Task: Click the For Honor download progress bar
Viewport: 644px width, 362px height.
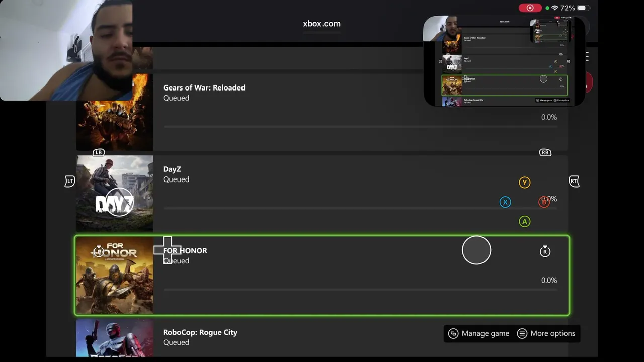Action: 360,290
